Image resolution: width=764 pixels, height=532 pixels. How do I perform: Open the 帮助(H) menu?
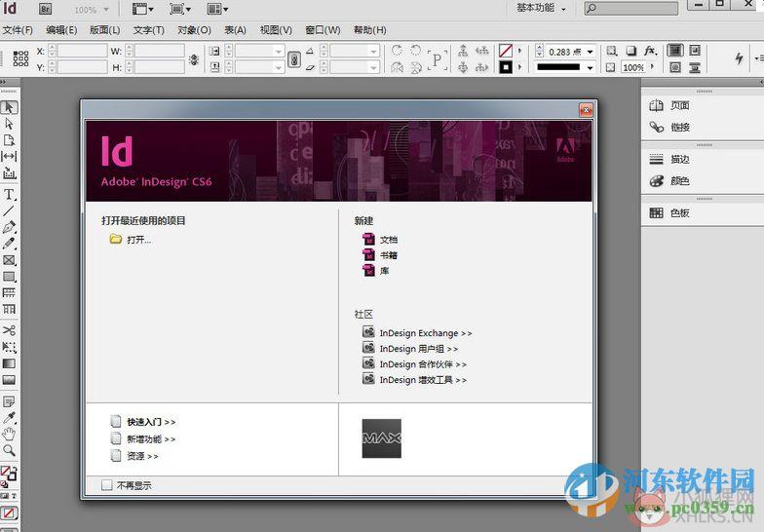pyautogui.click(x=370, y=30)
